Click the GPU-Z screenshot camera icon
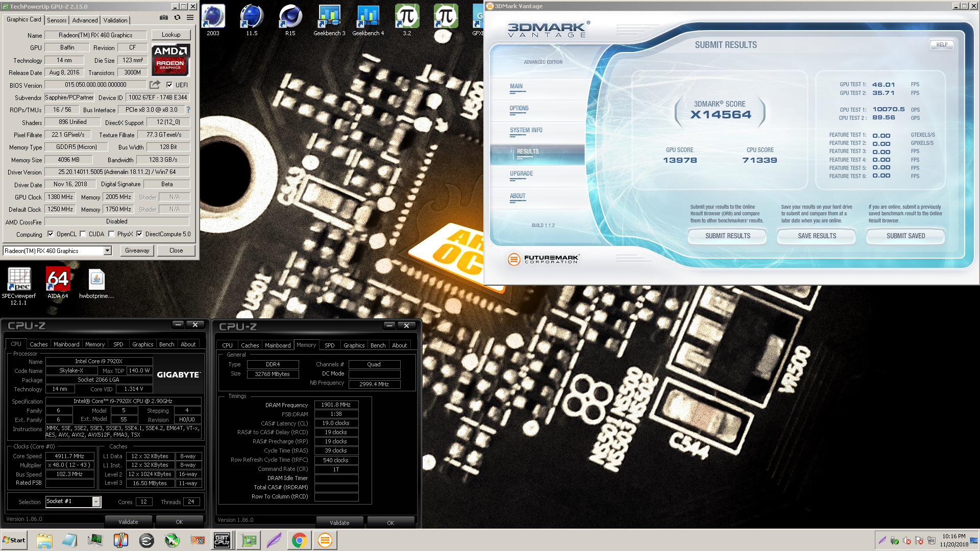Image resolution: width=980 pixels, height=551 pixels. tap(163, 17)
